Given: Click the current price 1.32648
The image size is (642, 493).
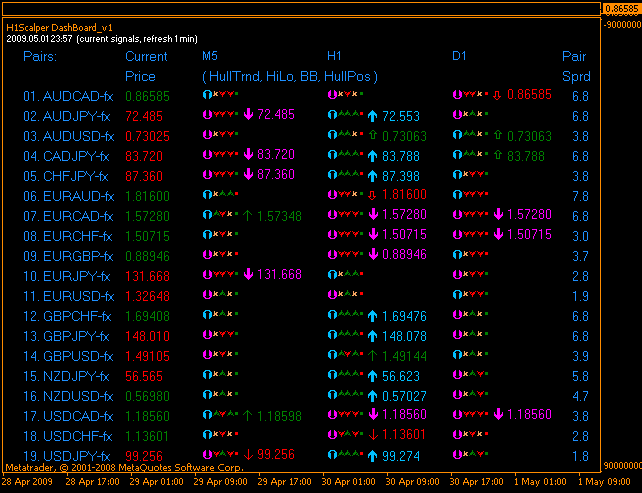Looking at the screenshot, I should 147,296.
